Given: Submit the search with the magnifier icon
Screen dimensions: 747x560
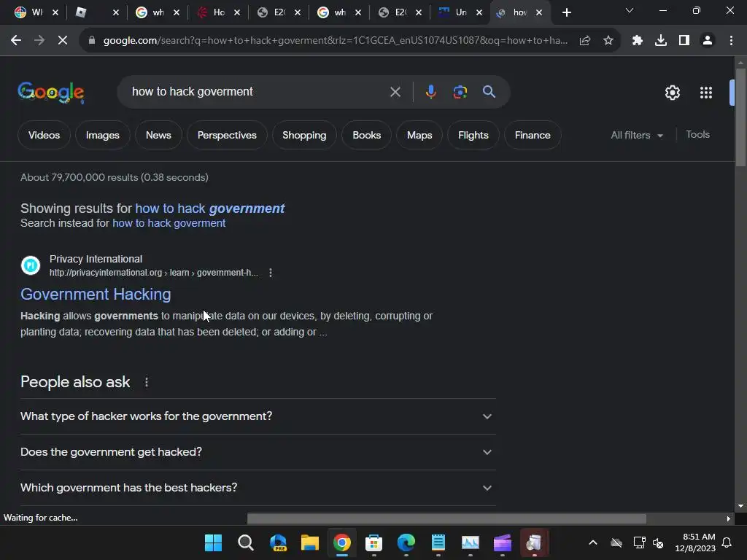Looking at the screenshot, I should pyautogui.click(x=489, y=92).
